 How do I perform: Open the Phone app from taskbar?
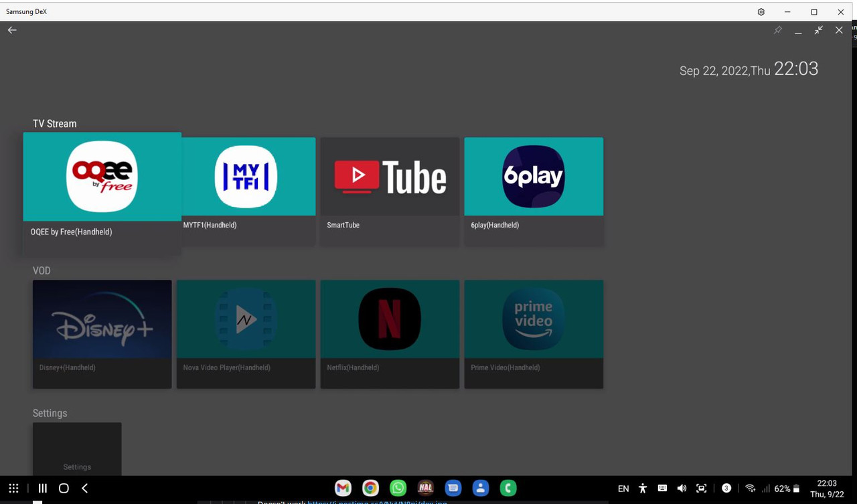pyautogui.click(x=508, y=488)
